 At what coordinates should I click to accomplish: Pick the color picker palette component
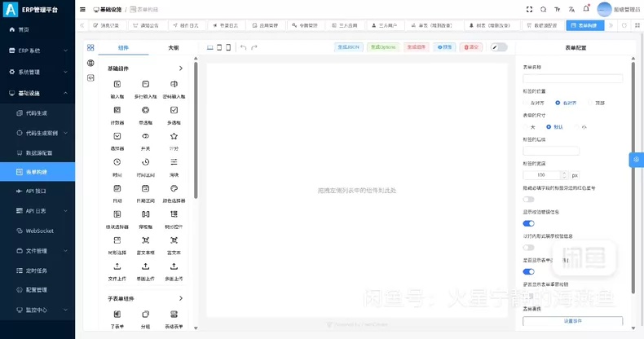pyautogui.click(x=174, y=188)
